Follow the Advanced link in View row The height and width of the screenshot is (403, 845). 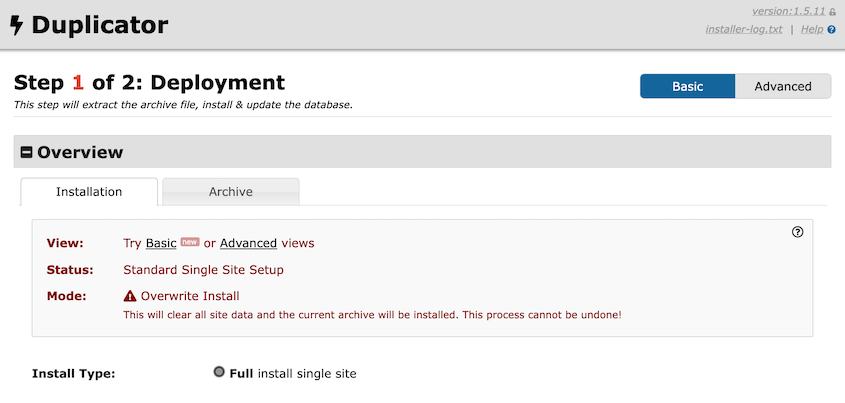point(248,243)
